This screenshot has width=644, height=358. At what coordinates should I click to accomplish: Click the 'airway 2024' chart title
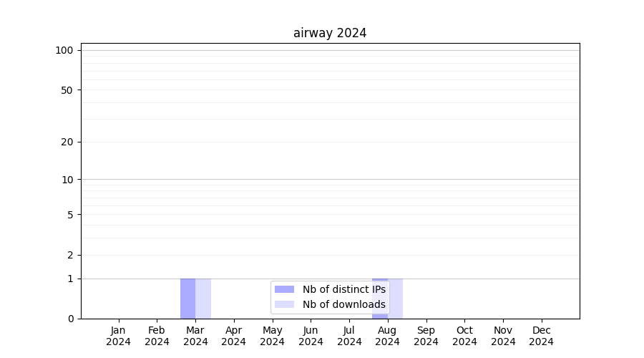coord(330,33)
